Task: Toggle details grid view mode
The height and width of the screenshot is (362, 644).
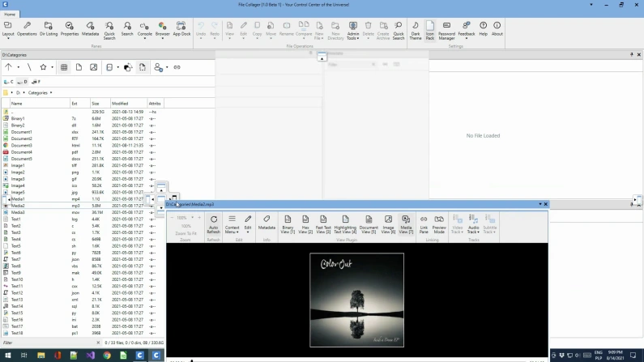Action: pos(64,67)
